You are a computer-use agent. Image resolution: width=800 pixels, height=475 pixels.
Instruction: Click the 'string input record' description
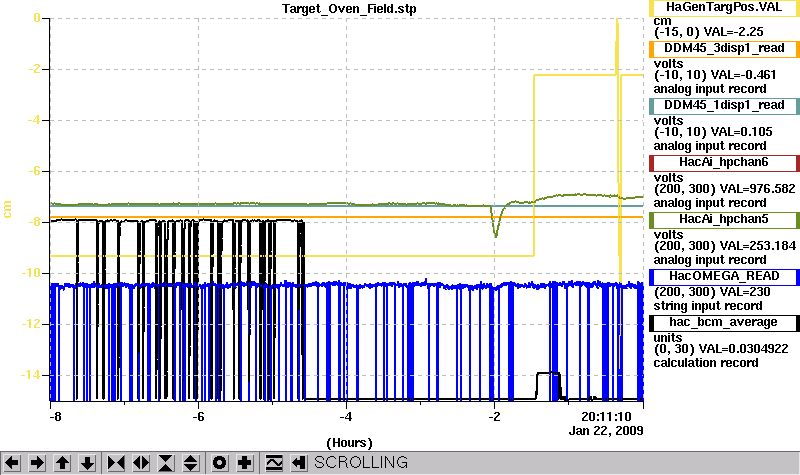(x=708, y=306)
